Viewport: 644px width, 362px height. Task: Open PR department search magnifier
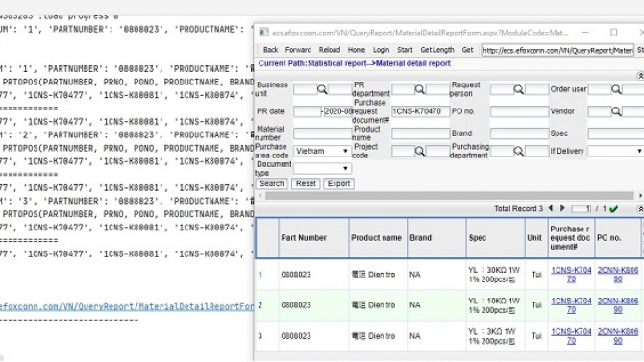[x=420, y=89]
